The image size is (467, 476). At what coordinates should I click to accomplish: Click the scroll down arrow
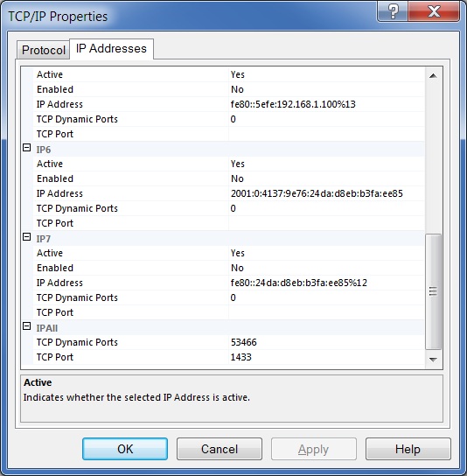click(x=433, y=360)
